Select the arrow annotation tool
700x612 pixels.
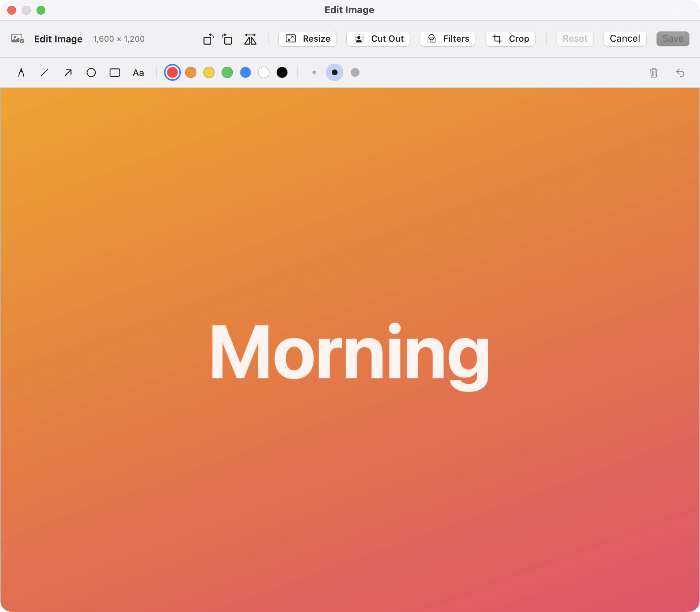click(x=68, y=72)
